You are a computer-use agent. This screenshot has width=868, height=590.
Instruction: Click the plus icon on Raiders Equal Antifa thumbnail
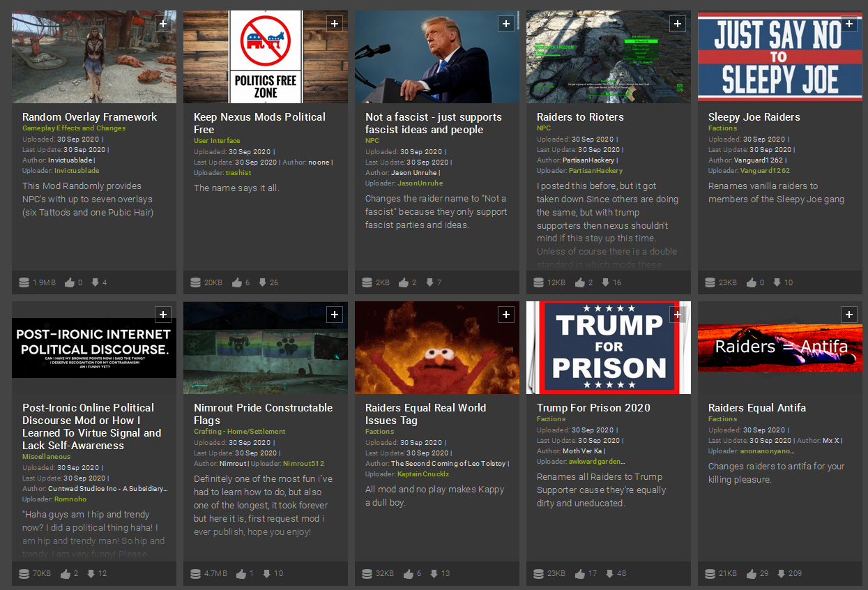tap(849, 315)
